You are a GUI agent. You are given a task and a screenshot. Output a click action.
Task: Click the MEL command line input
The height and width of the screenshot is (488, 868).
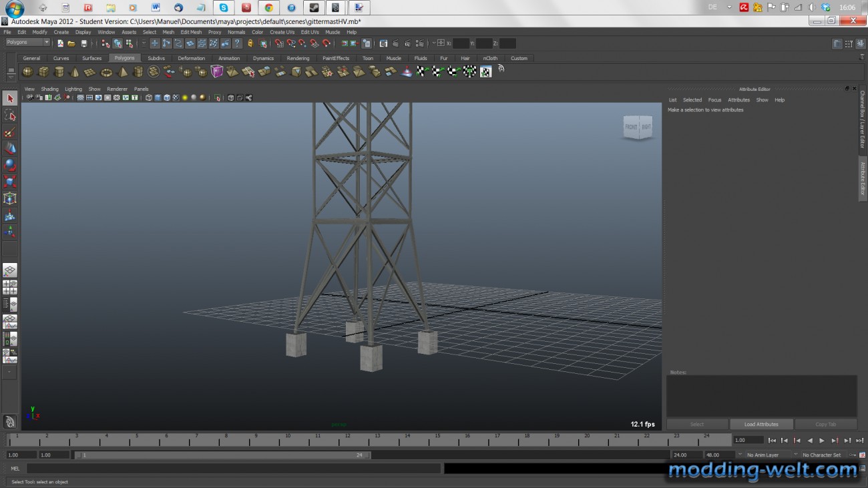(x=233, y=469)
